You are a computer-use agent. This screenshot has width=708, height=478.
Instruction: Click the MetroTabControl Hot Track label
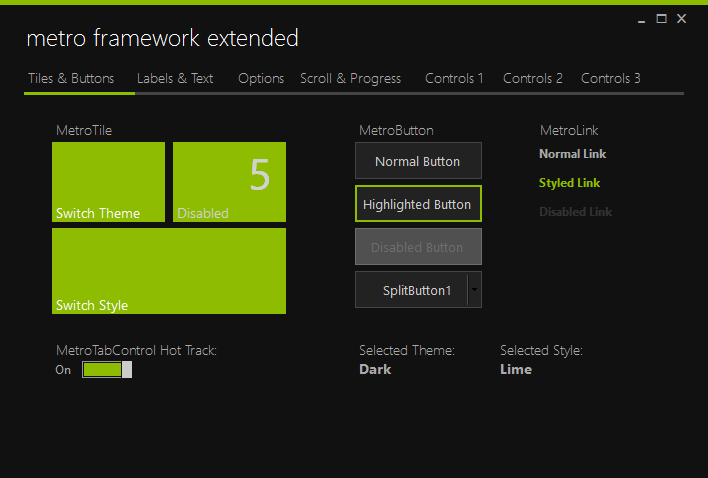136,350
